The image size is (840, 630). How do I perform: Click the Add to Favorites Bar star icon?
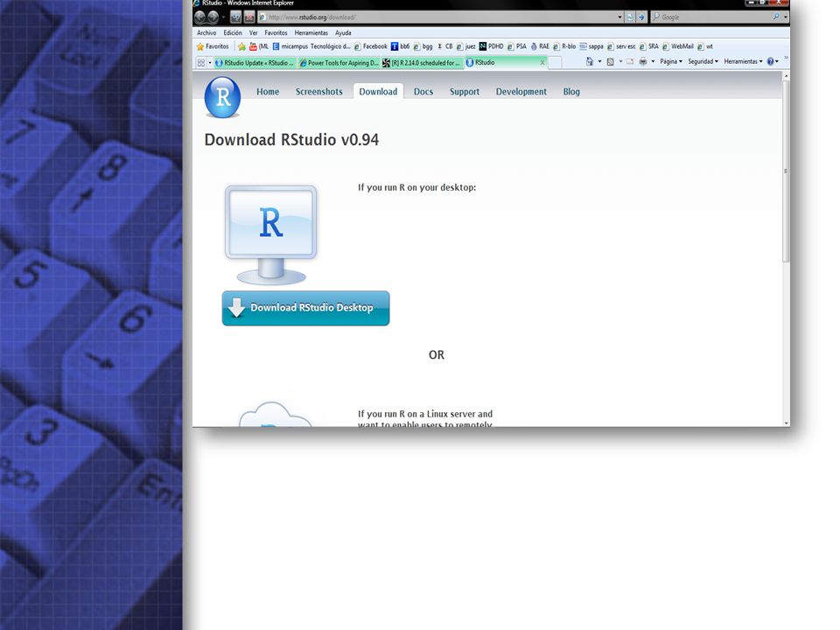pos(241,46)
